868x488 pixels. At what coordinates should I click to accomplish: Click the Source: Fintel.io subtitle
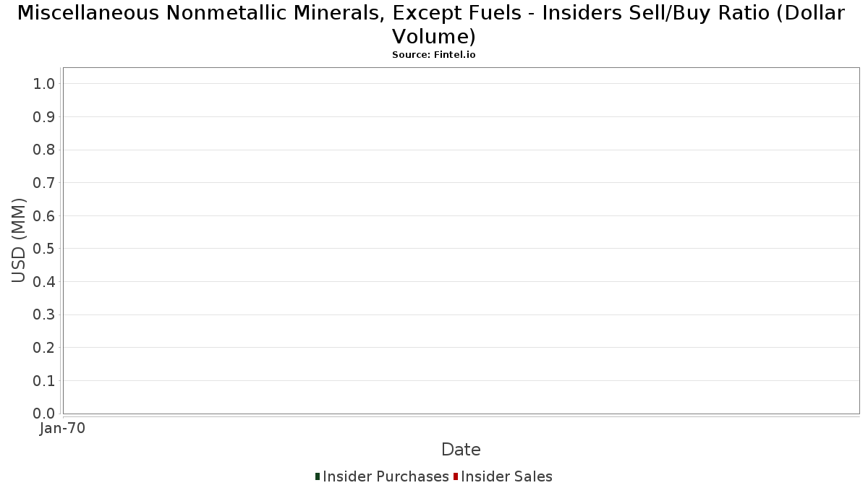434,55
